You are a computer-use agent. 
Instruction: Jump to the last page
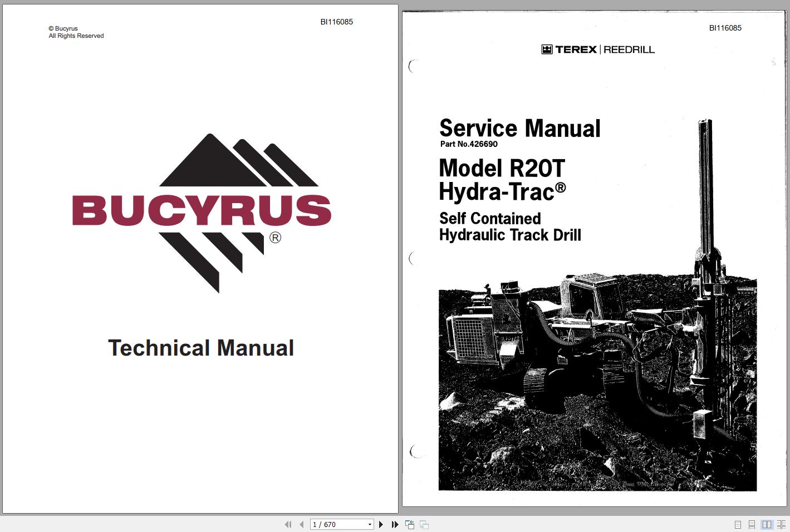pos(395,524)
